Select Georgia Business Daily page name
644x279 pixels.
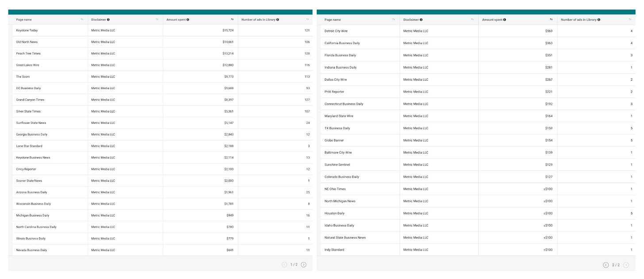coord(32,134)
